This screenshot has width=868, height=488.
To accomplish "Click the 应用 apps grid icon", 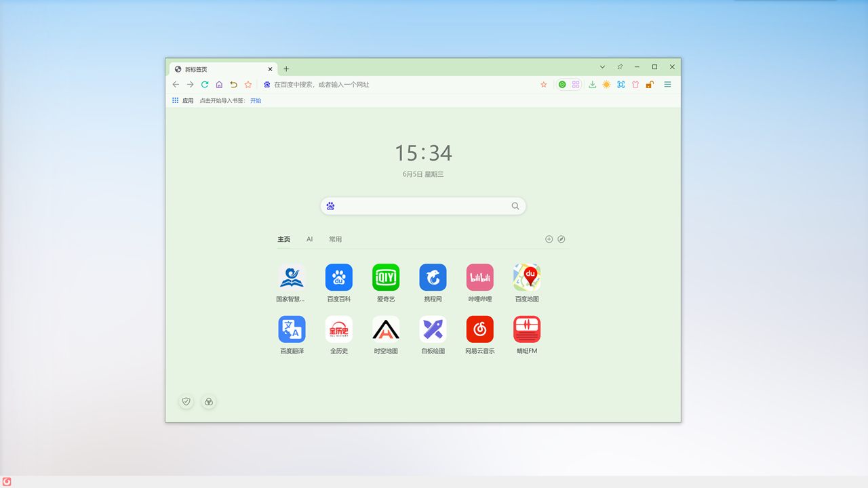I will click(175, 100).
